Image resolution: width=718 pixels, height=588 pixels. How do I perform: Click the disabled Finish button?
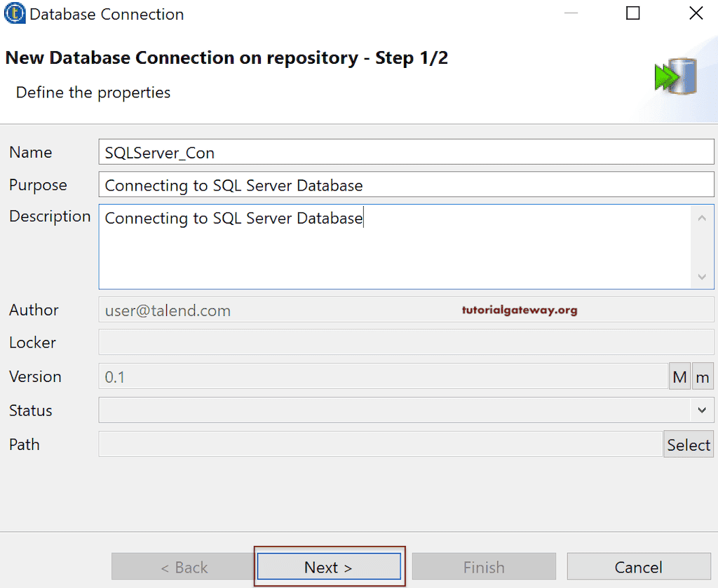tap(483, 566)
